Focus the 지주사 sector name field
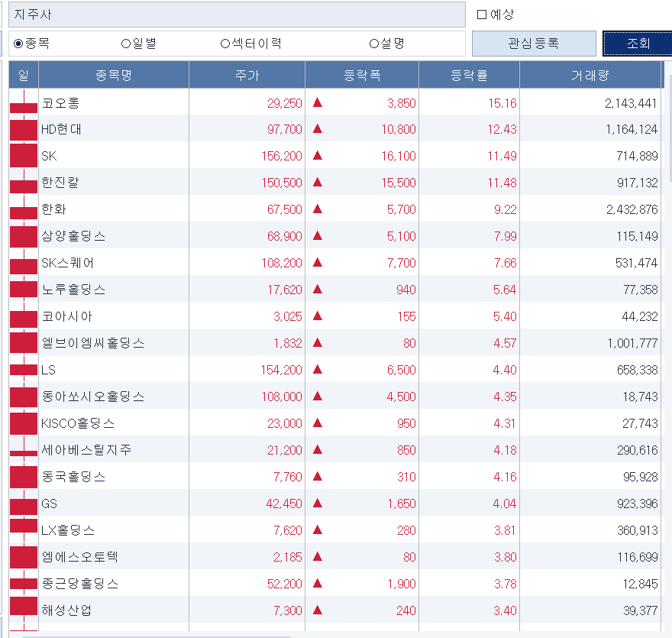 click(237, 15)
